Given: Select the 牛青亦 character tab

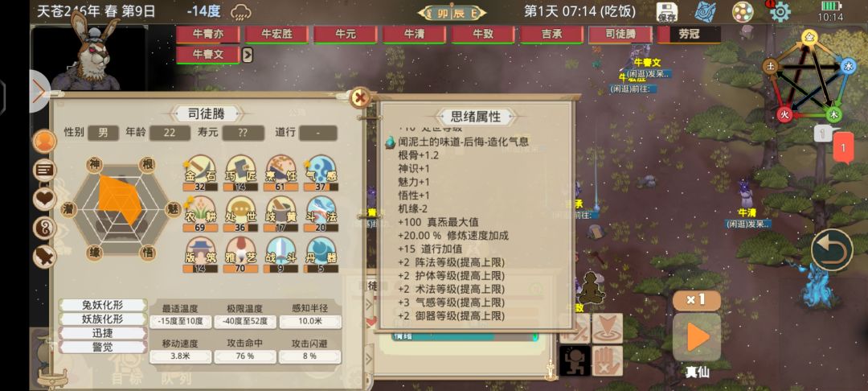Looking at the screenshot, I should click(207, 35).
